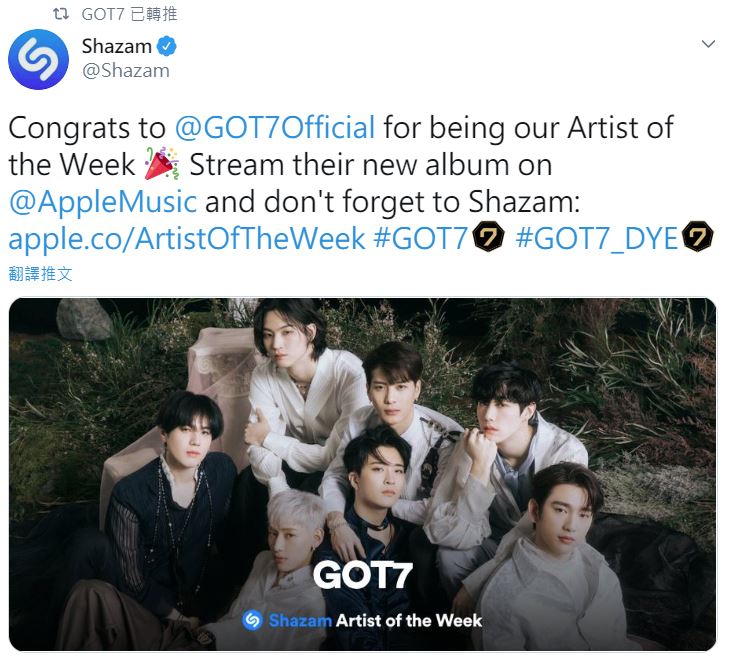This screenshot has width=730, height=668.
Task: Open the #GOT7_DYE hashtag
Action: point(596,238)
